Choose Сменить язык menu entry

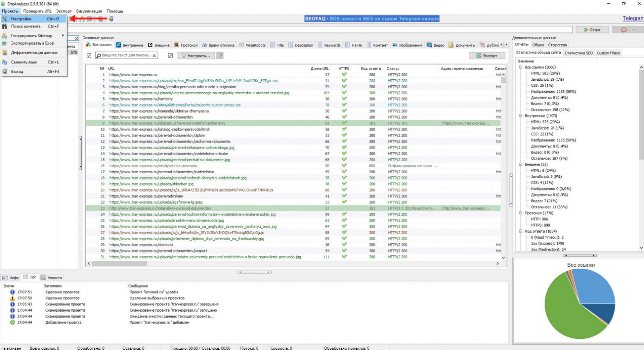33,62
